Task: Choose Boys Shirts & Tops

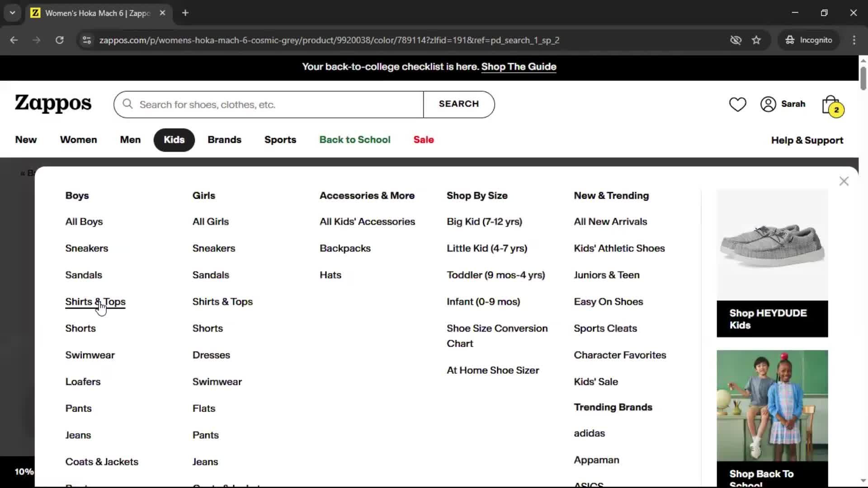Action: point(95,302)
